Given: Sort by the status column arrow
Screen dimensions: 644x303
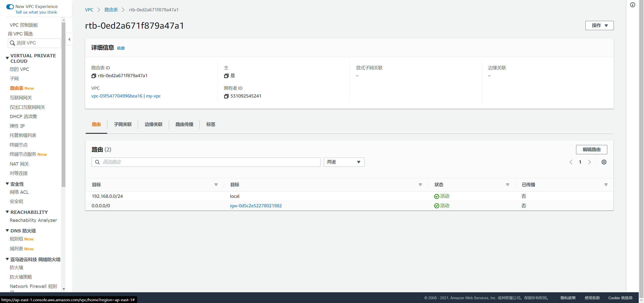Looking at the screenshot, I should point(507,185).
